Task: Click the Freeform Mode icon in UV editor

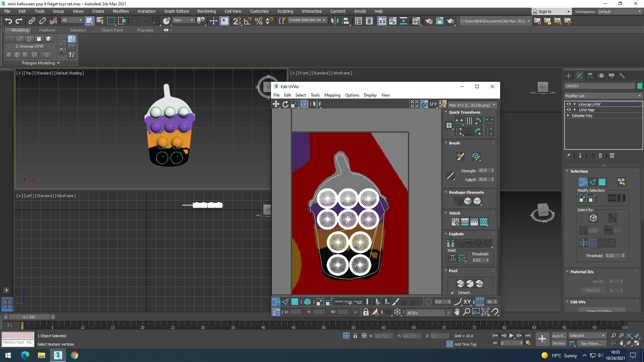Action: pos(304,104)
